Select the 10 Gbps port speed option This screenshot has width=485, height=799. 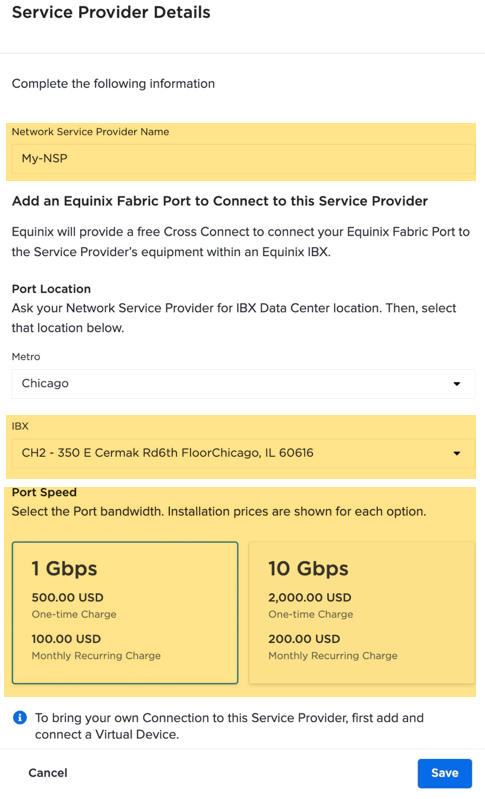361,612
